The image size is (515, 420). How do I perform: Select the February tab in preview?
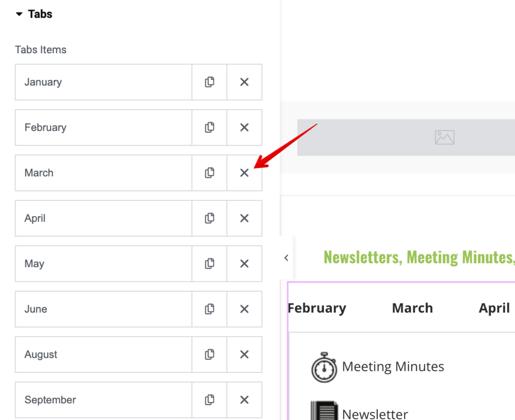tap(317, 308)
